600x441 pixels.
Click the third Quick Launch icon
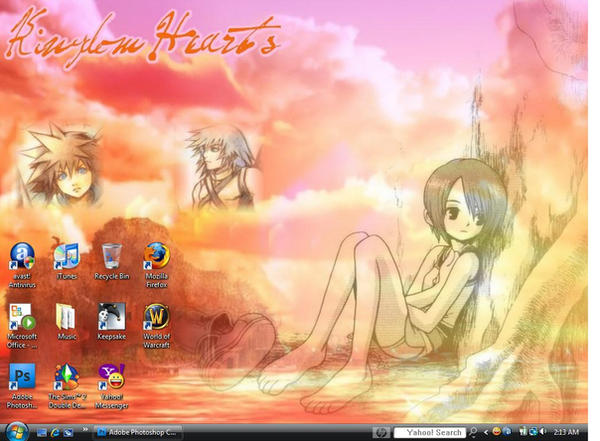68,433
